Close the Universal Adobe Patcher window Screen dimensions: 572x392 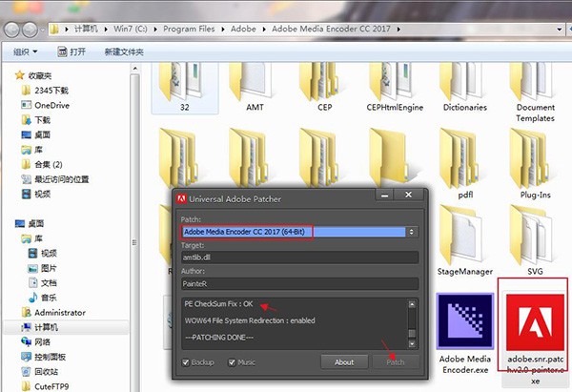coord(409,195)
